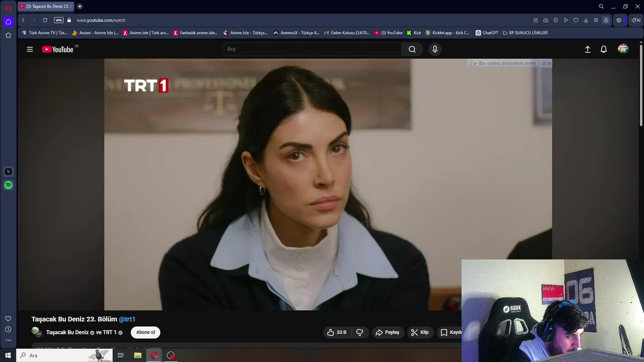Image resolution: width=644 pixels, height=362 pixels.
Task: Create a clip with Klip
Action: [420, 332]
